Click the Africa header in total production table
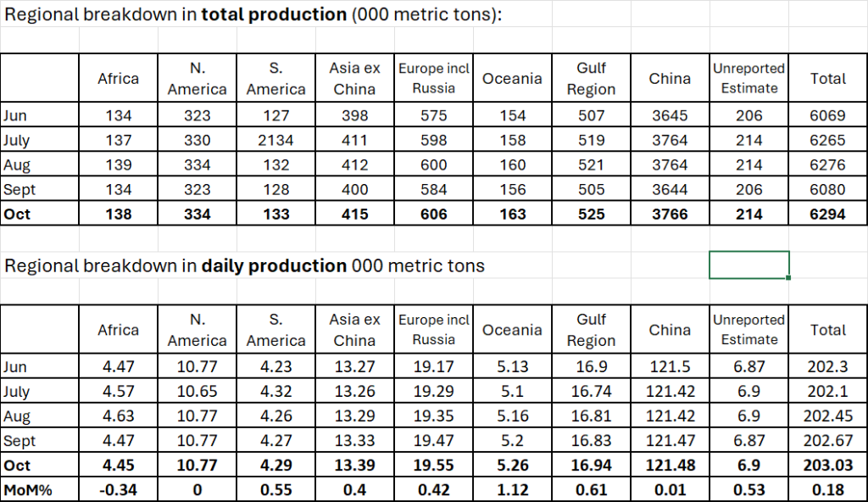Screen dimensions: 868x502 click(x=119, y=79)
